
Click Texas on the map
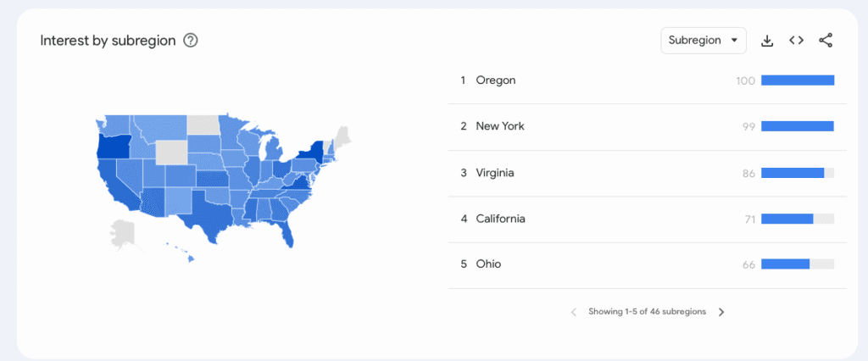[x=212, y=210]
